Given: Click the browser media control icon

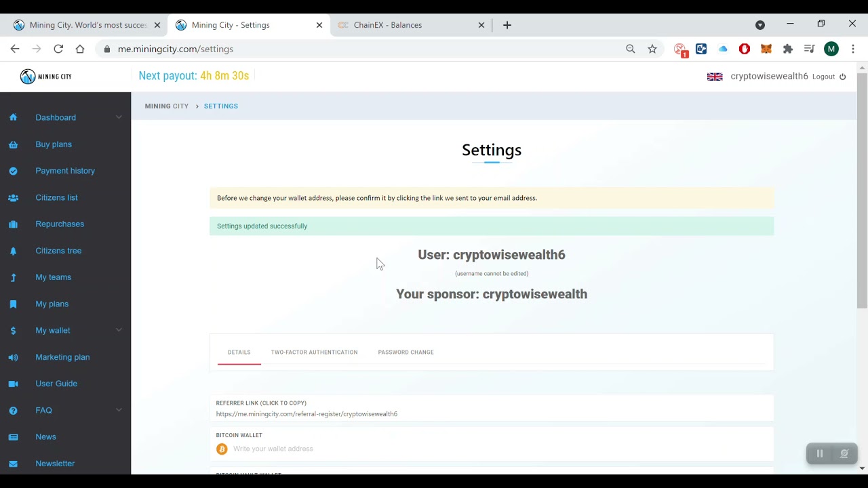Looking at the screenshot, I should tap(809, 49).
